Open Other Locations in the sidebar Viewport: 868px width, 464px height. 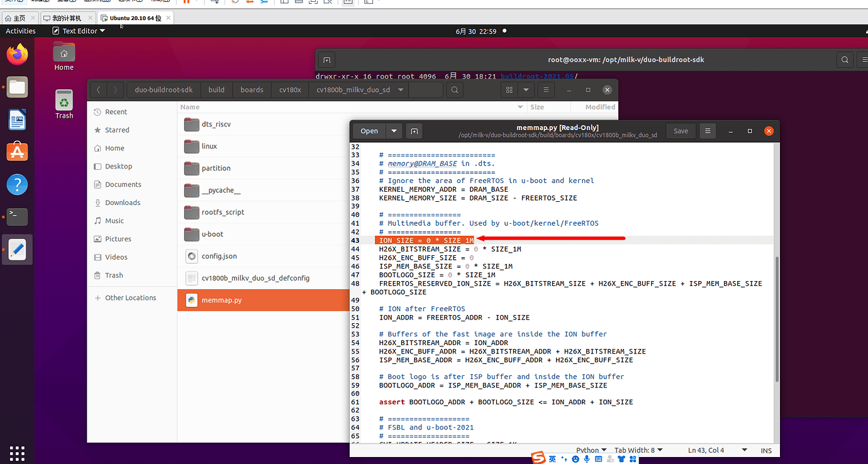pyautogui.click(x=129, y=297)
